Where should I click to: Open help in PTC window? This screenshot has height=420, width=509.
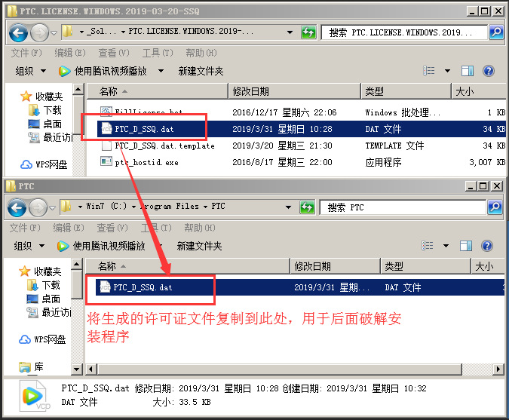[x=487, y=246]
